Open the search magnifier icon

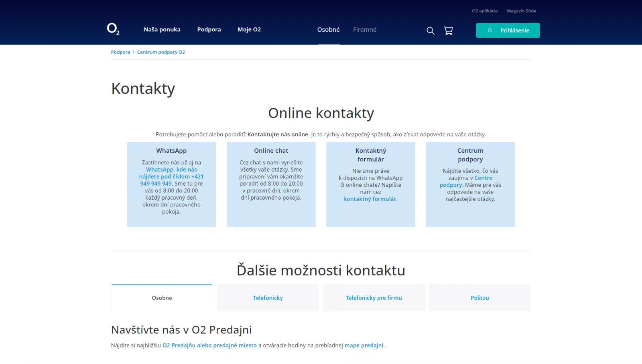(x=430, y=30)
